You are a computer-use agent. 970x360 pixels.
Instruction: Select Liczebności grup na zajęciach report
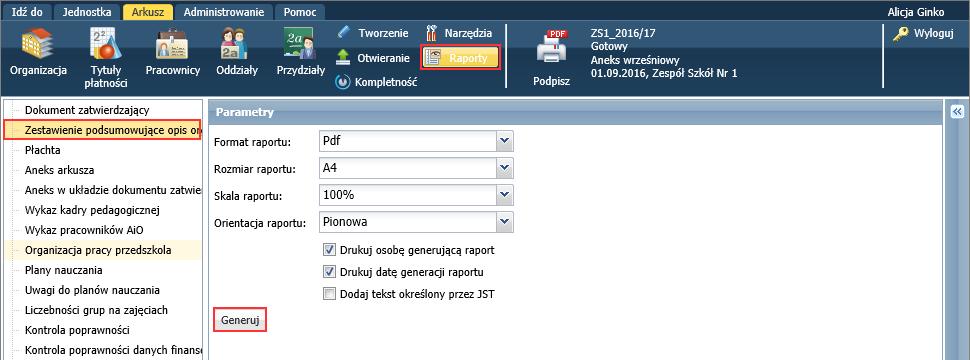[96, 310]
